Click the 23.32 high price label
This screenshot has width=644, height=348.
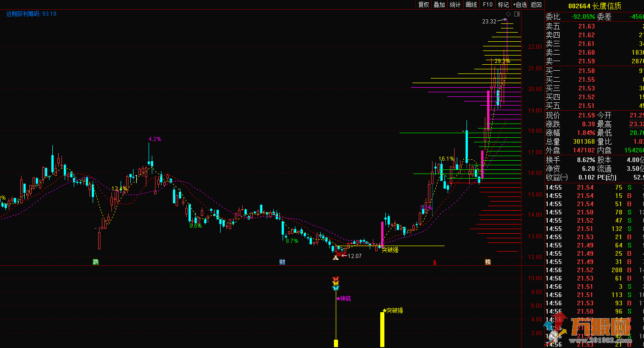489,22
